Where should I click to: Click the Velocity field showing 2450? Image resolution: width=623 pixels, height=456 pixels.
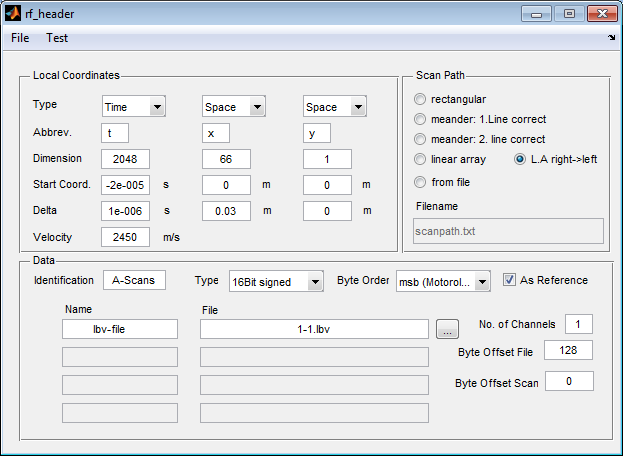125,237
